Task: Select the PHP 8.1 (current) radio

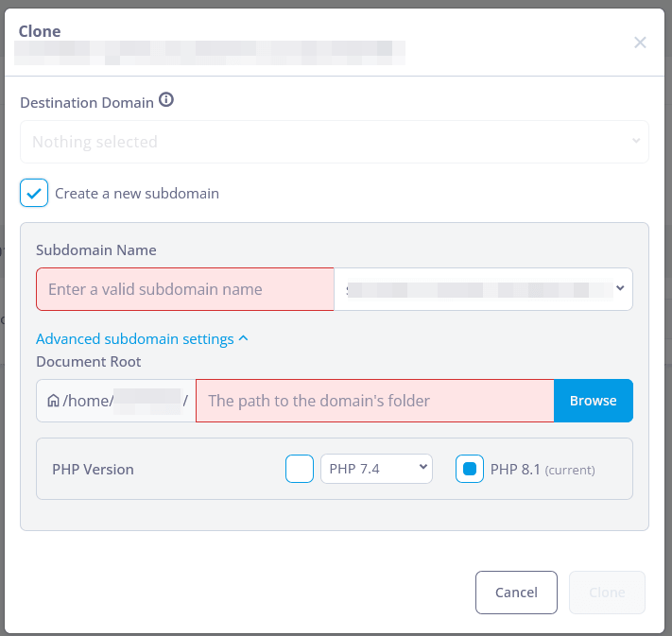Action: (470, 469)
